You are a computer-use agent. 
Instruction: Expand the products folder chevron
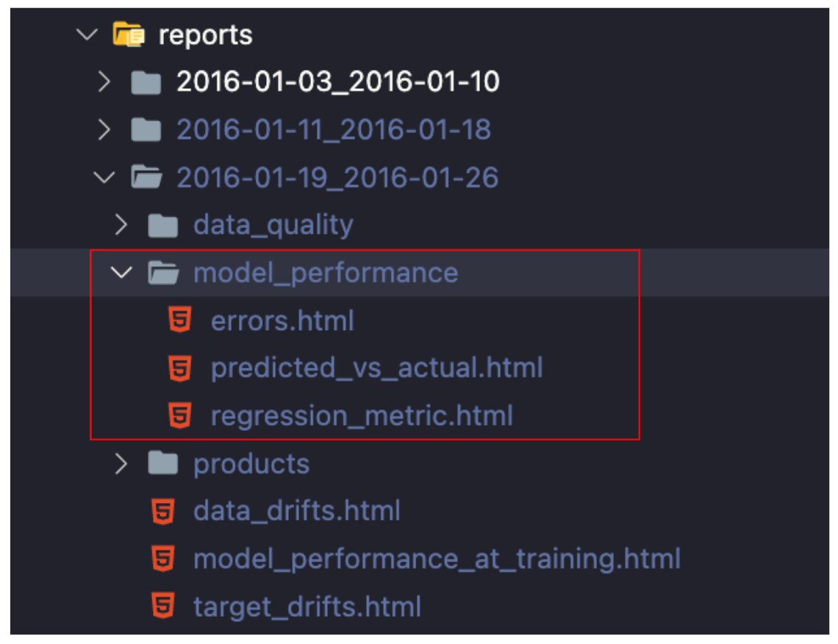[x=121, y=463]
